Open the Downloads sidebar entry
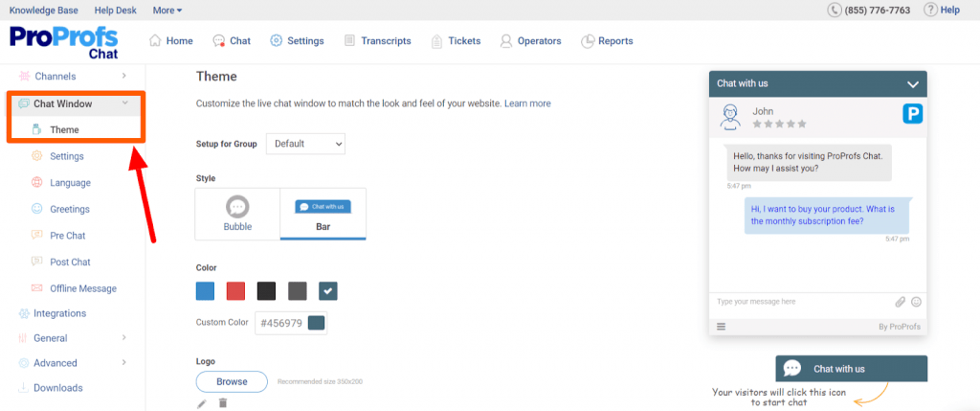This screenshot has width=980, height=411. tap(58, 388)
